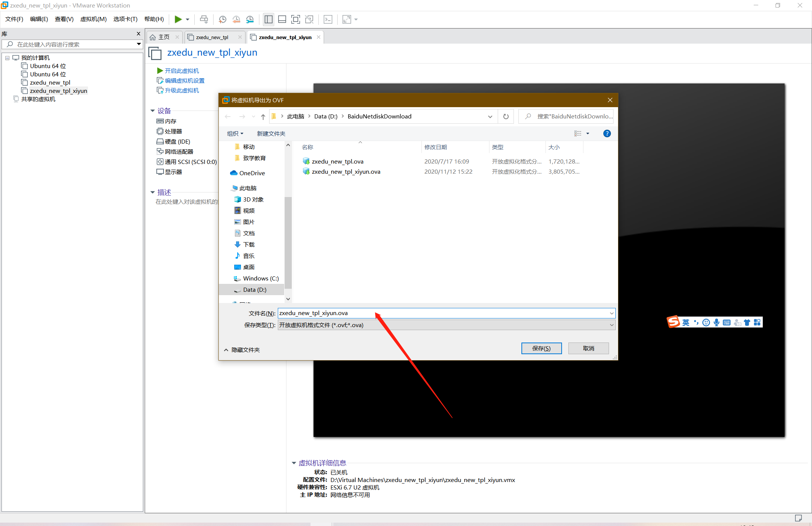Click the 保存(S) button
The width and height of the screenshot is (812, 526).
coord(541,348)
